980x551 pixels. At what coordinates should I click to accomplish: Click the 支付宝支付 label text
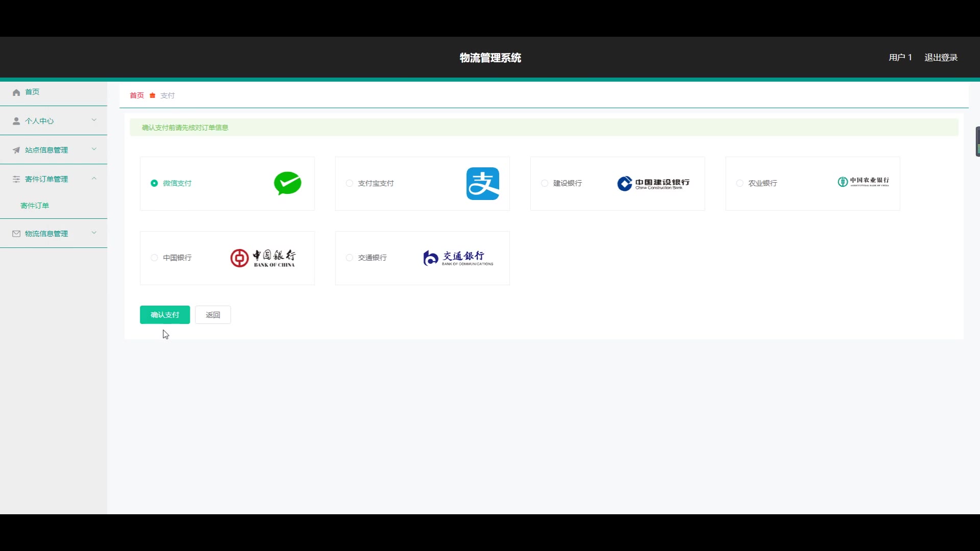click(376, 183)
